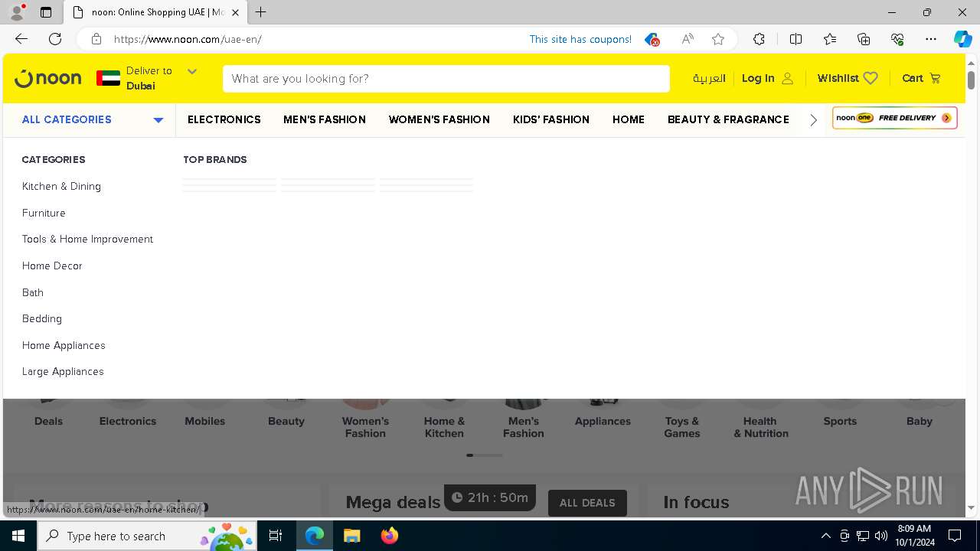Open the ELECTRONICS menu
The width and height of the screenshot is (980, 551).
click(x=224, y=119)
